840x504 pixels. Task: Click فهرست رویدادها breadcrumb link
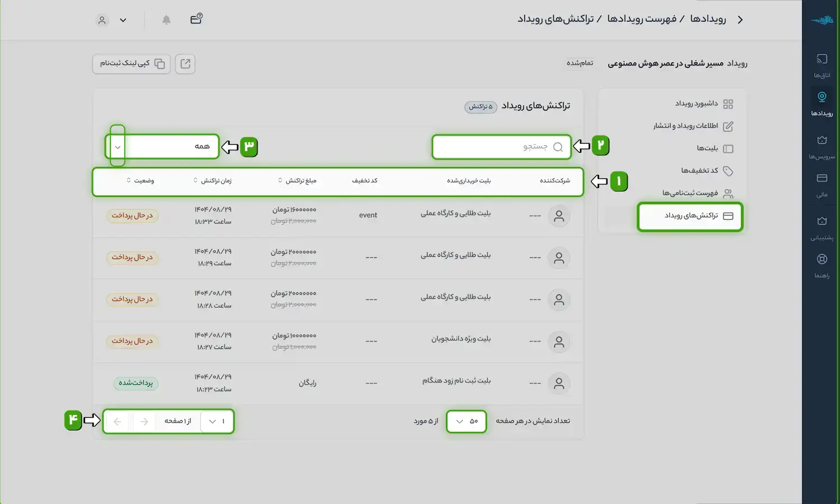coord(641,19)
